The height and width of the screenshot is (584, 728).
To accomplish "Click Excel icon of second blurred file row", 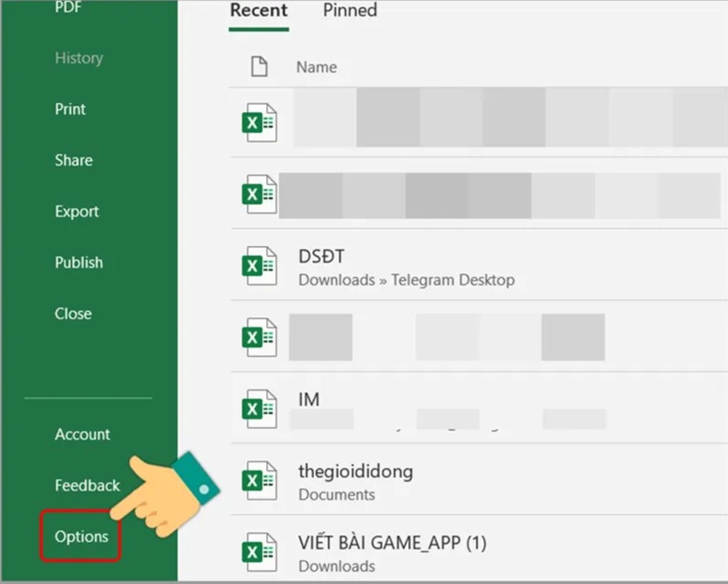I will tap(259, 194).
